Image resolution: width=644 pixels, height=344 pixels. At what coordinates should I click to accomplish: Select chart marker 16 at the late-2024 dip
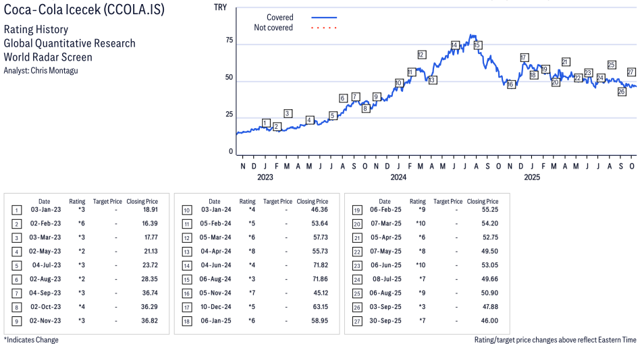point(511,84)
